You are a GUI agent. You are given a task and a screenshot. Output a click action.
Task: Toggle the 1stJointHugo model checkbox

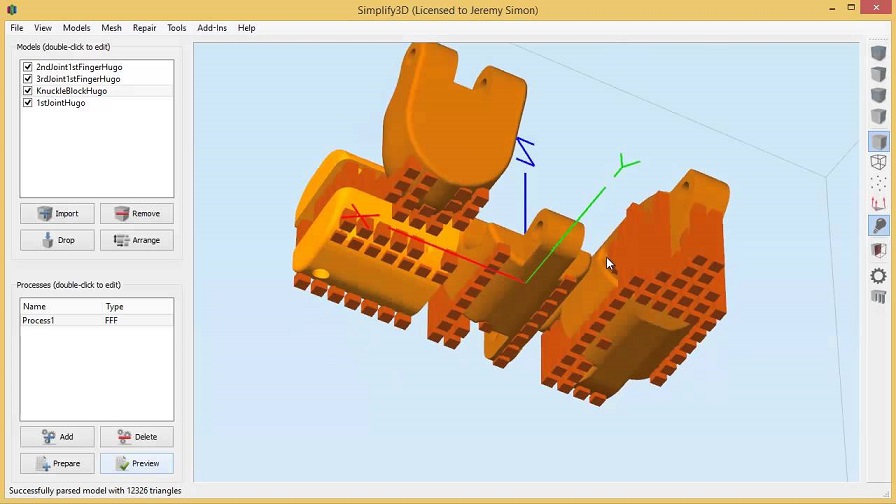pyautogui.click(x=27, y=103)
